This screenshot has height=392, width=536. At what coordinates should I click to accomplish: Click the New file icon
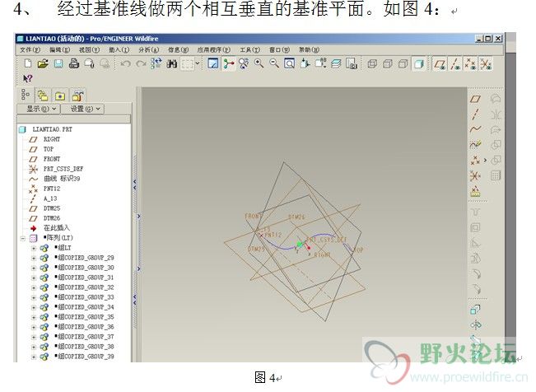(28, 63)
